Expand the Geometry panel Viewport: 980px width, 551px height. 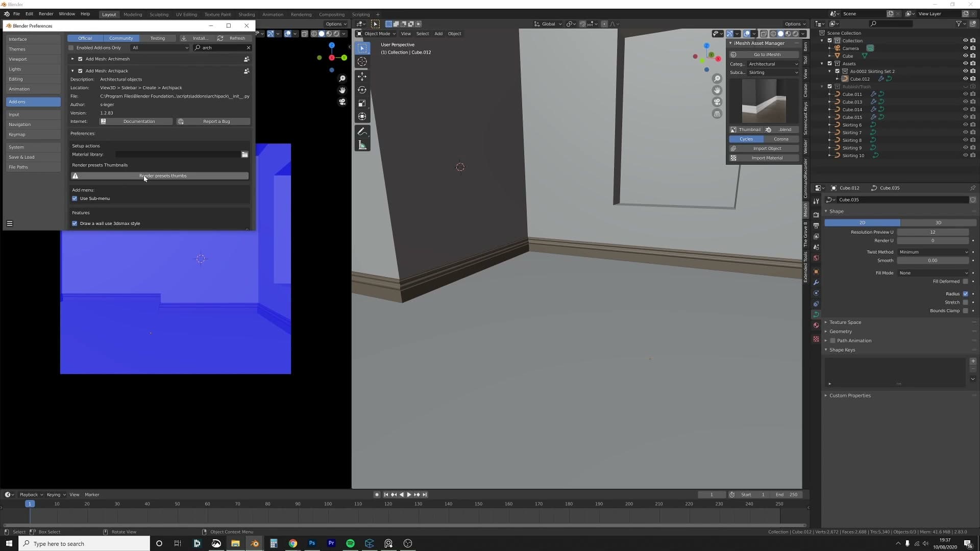[840, 332]
